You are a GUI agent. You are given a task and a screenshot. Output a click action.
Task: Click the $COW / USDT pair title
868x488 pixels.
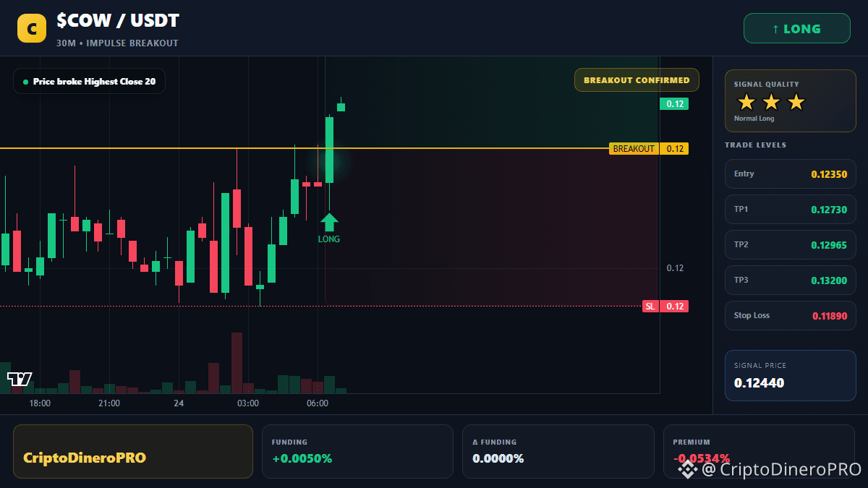click(118, 21)
